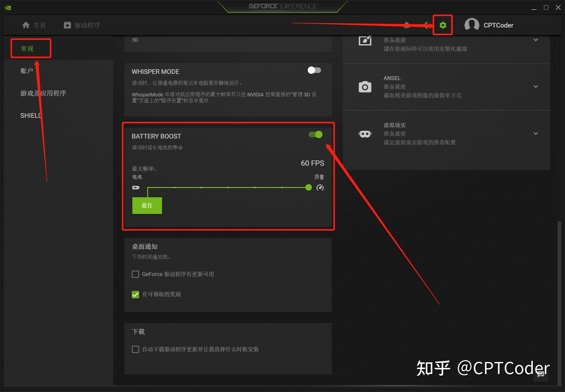Click the share icon beside the gear
Viewport: 565px width, 392px height.
click(427, 25)
